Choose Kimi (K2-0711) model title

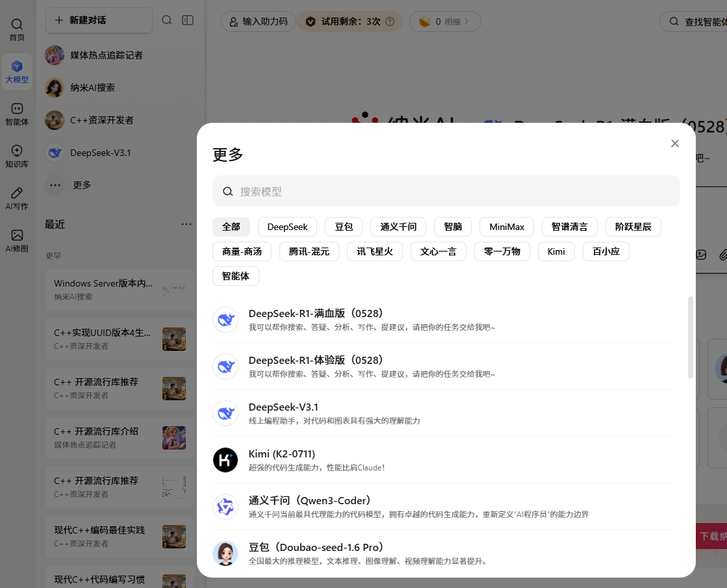click(x=282, y=454)
